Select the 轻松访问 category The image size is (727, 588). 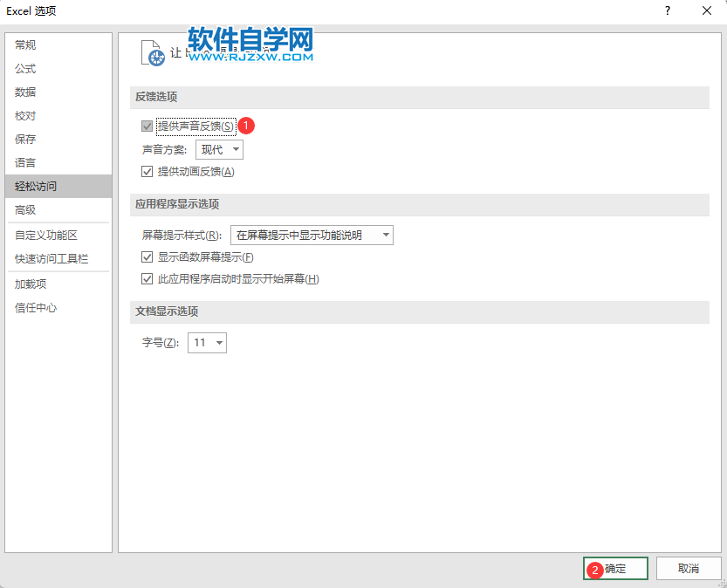coord(58,187)
